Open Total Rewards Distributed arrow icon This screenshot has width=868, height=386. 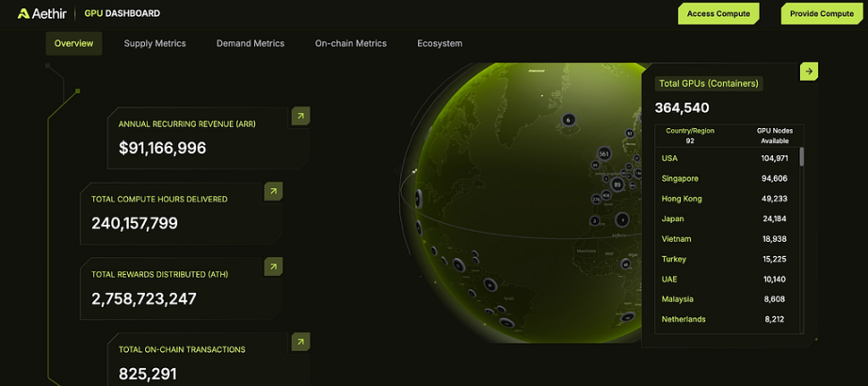pyautogui.click(x=273, y=266)
